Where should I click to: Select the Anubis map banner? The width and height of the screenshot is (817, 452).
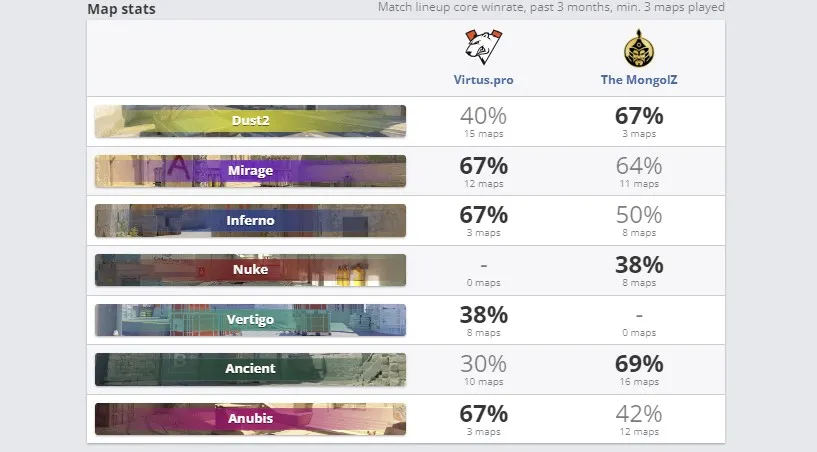click(x=250, y=419)
